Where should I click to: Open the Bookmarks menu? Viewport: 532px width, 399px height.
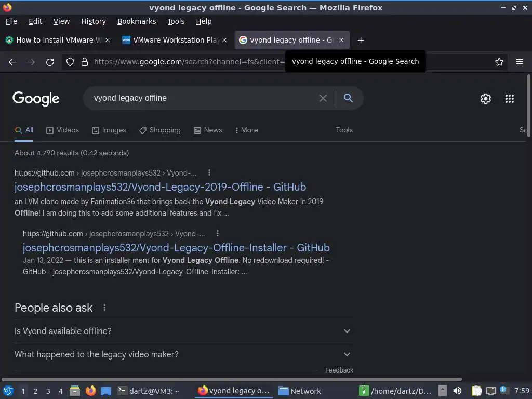[137, 21]
